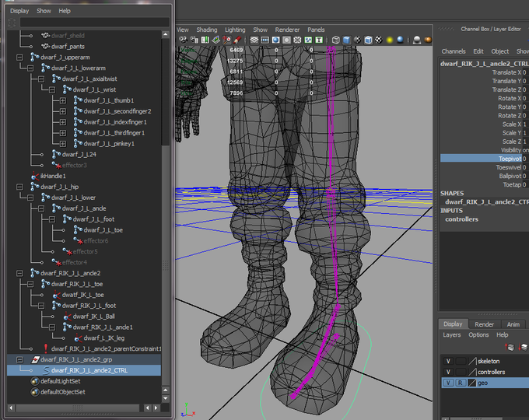
Task: Toggle the Resolution Gate sphere icon
Action: point(275,40)
